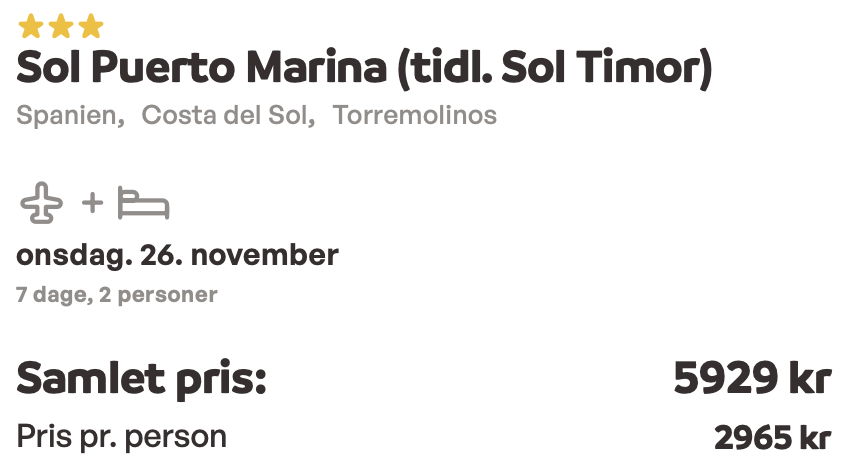Click the onsdag 26. november departure date
This screenshot has height=468, width=848.
point(177,255)
